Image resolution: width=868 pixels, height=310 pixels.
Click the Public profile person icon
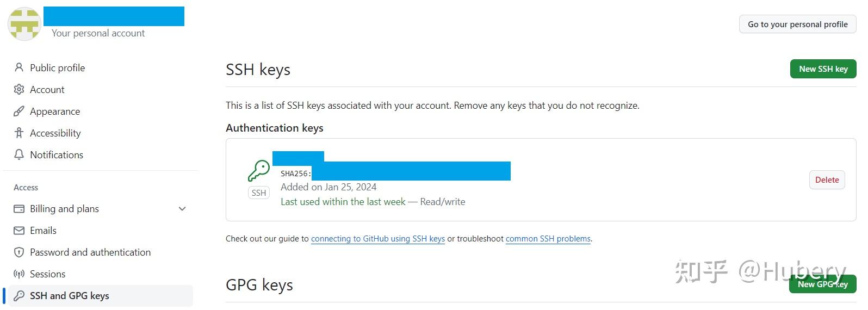coord(19,67)
